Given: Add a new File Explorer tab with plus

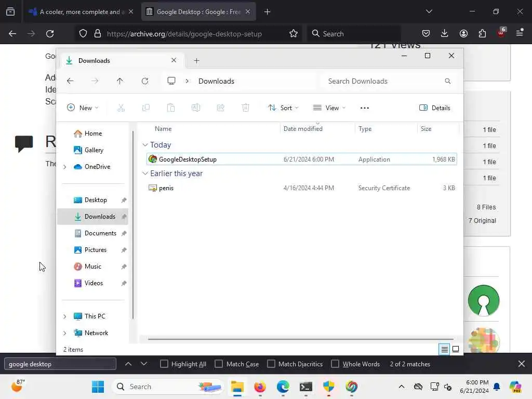Looking at the screenshot, I should tap(196, 61).
